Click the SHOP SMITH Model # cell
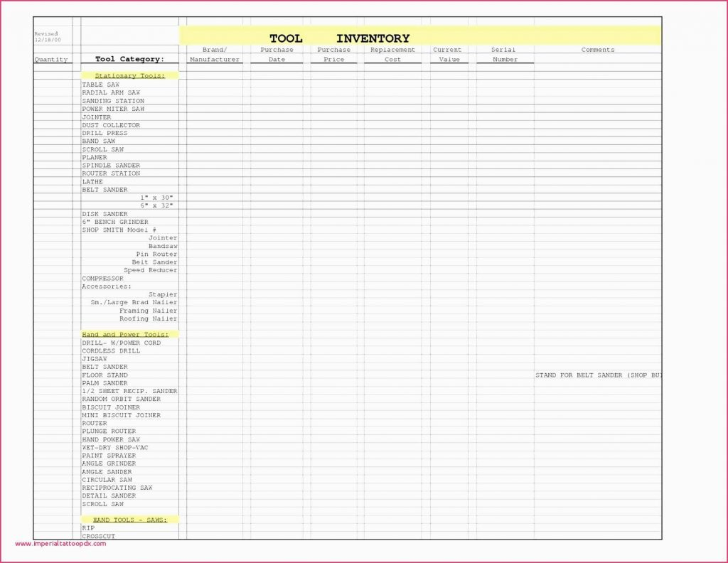Viewport: 728px width, 563px height. [119, 230]
